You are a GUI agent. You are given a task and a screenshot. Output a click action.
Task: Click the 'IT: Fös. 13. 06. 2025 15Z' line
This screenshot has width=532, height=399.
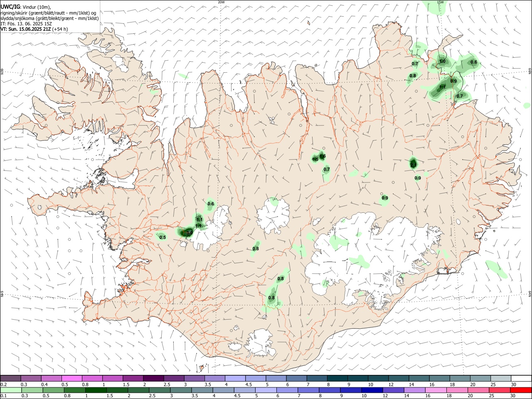[26, 24]
